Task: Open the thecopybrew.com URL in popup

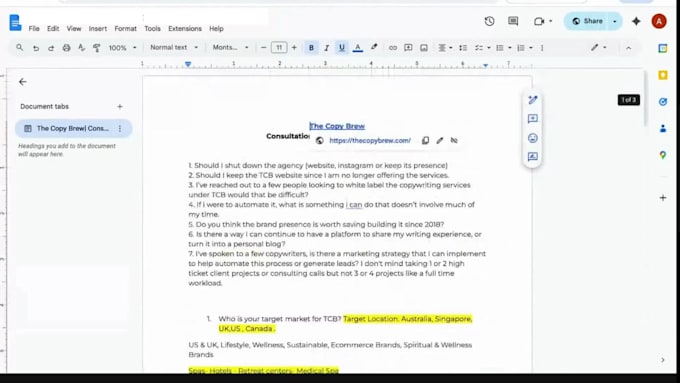Action: point(370,141)
